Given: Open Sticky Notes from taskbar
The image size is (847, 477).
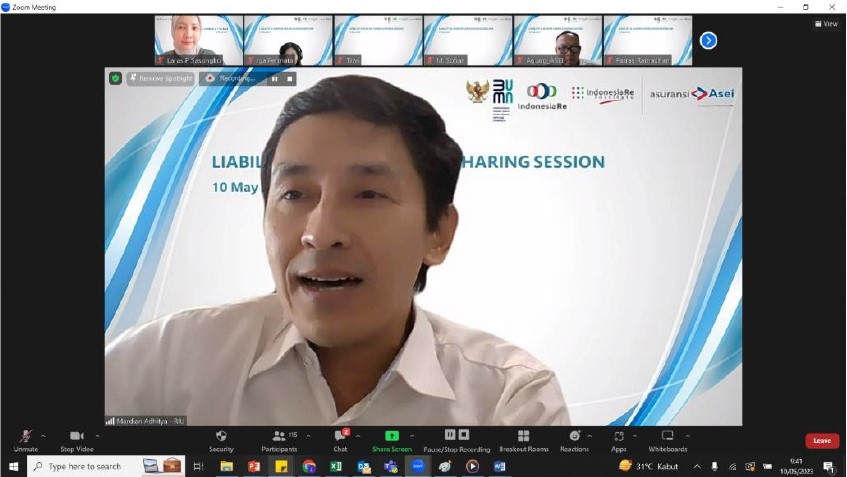Looking at the screenshot, I should click(x=281, y=466).
